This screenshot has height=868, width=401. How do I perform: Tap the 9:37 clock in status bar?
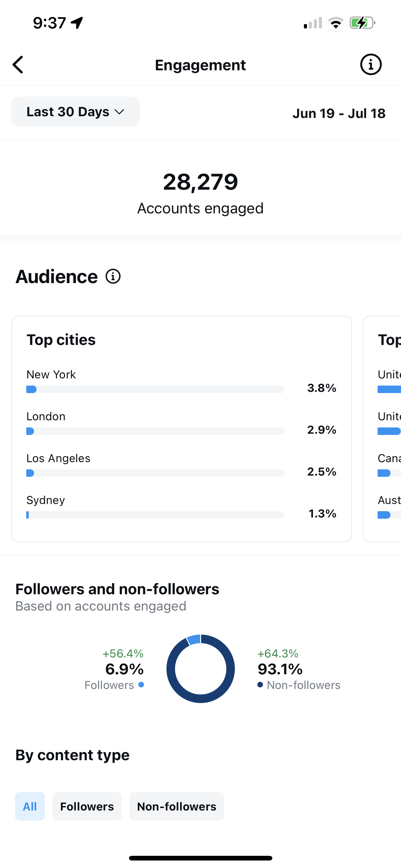click(x=49, y=23)
